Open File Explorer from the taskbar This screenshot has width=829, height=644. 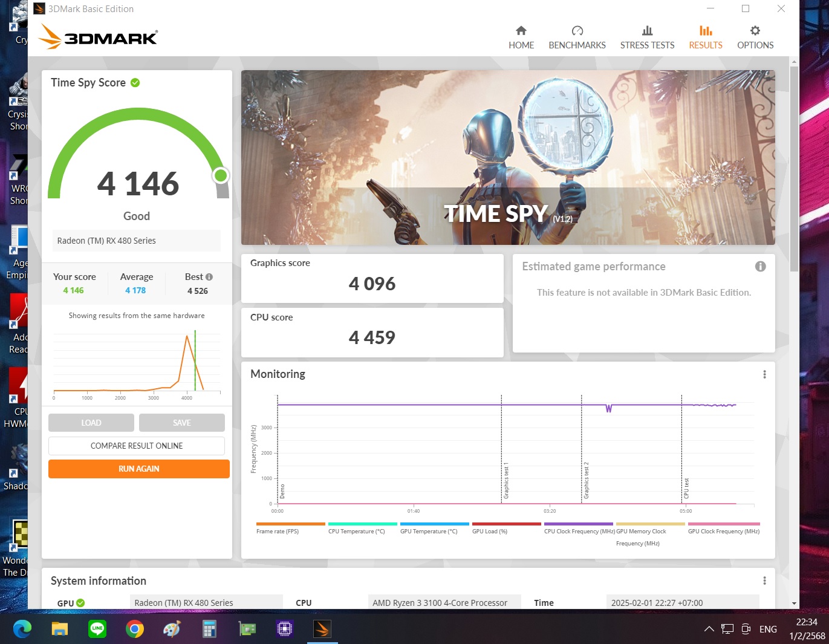click(x=59, y=629)
